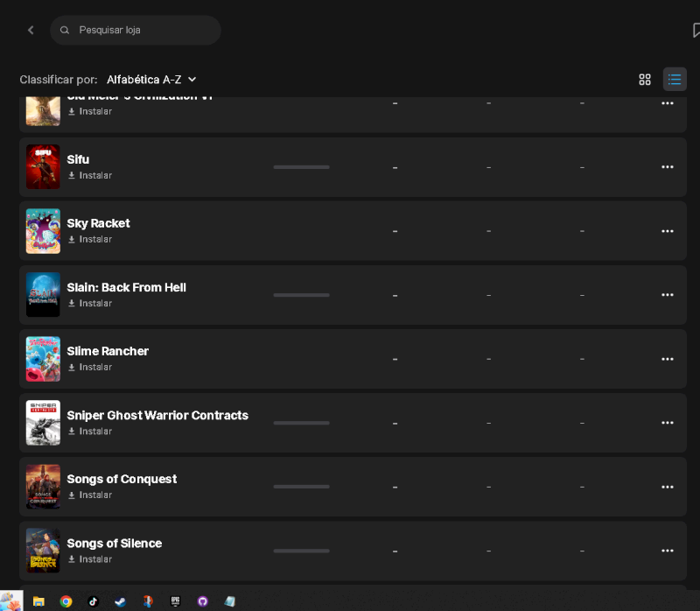Install Slain: Back From Hell

[90, 303]
